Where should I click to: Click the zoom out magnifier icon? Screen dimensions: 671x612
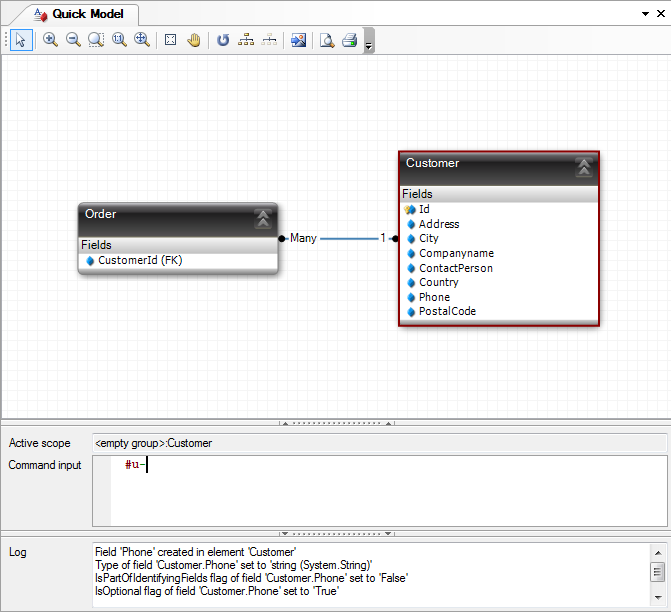[x=73, y=40]
